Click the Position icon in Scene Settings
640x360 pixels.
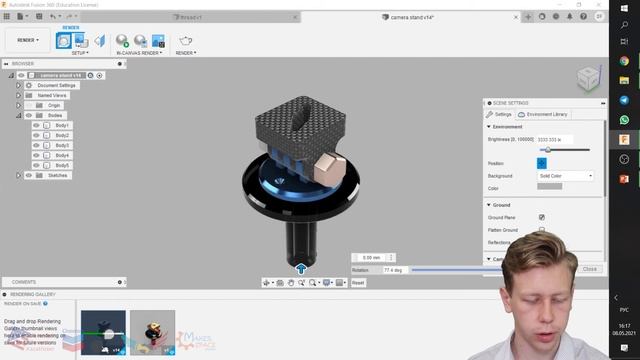pyautogui.click(x=541, y=163)
